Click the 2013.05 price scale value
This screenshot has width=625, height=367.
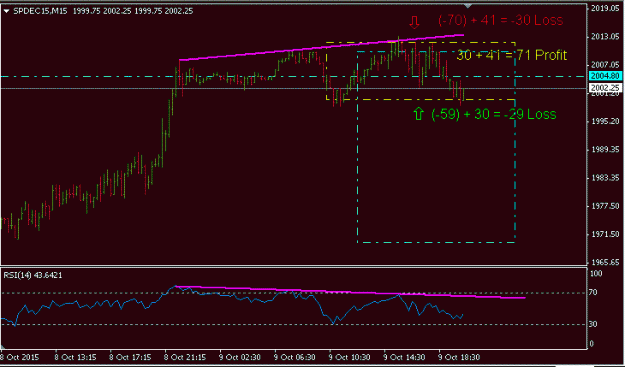pos(605,37)
